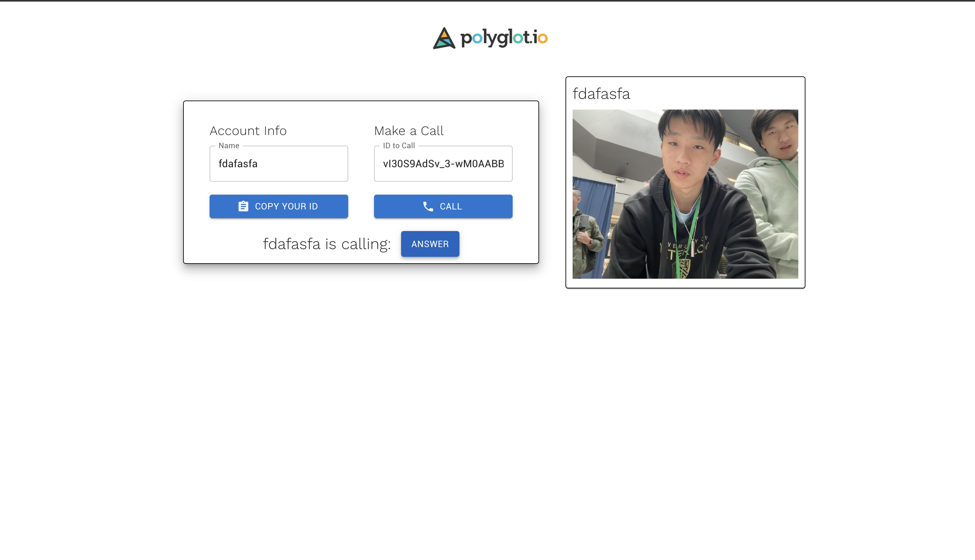Focus the ID to Call field
The height and width of the screenshot is (560, 975).
coord(443,164)
